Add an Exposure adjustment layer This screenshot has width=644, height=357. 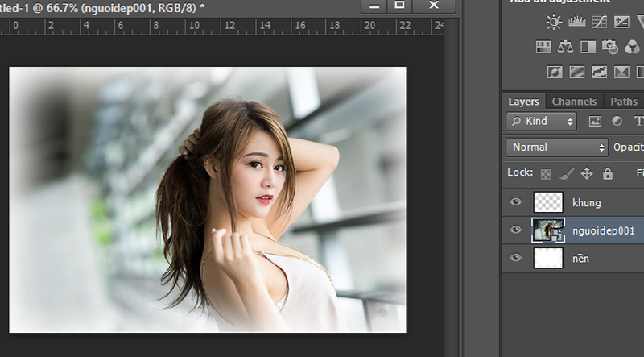(x=621, y=22)
